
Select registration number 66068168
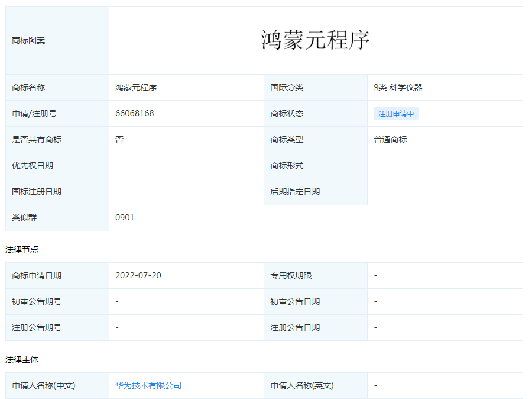click(x=134, y=113)
